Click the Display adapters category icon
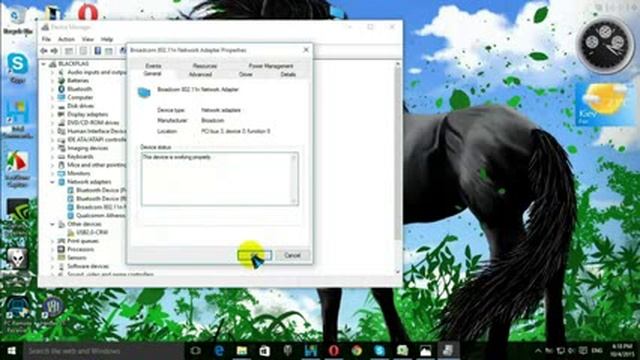 [x=61, y=114]
